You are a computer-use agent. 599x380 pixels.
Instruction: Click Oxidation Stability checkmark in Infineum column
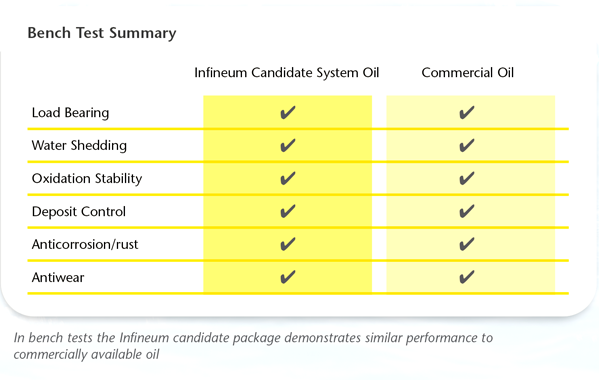(x=288, y=178)
